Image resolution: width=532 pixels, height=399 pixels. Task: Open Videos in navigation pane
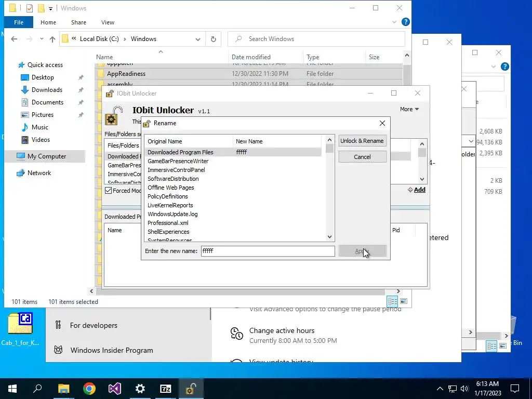coord(41,140)
